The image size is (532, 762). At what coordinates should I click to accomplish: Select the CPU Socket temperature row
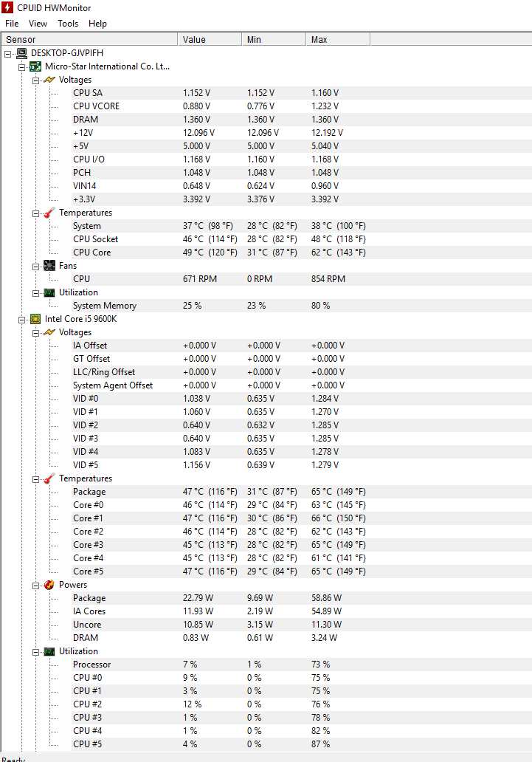(301, 239)
